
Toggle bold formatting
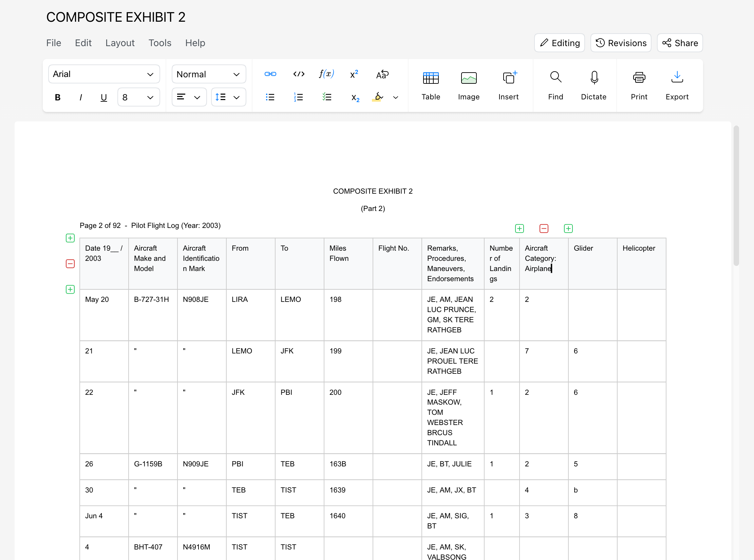click(x=58, y=97)
